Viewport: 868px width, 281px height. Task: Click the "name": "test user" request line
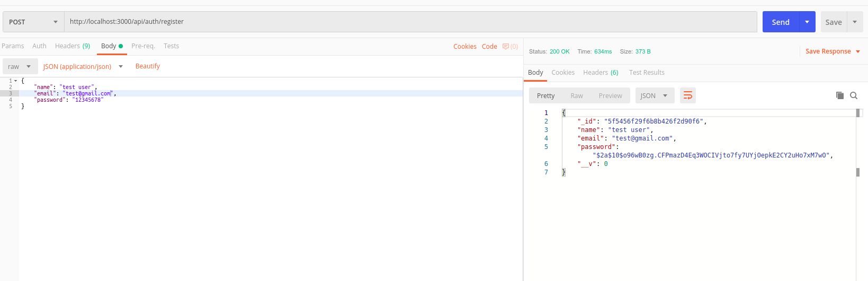(x=66, y=87)
